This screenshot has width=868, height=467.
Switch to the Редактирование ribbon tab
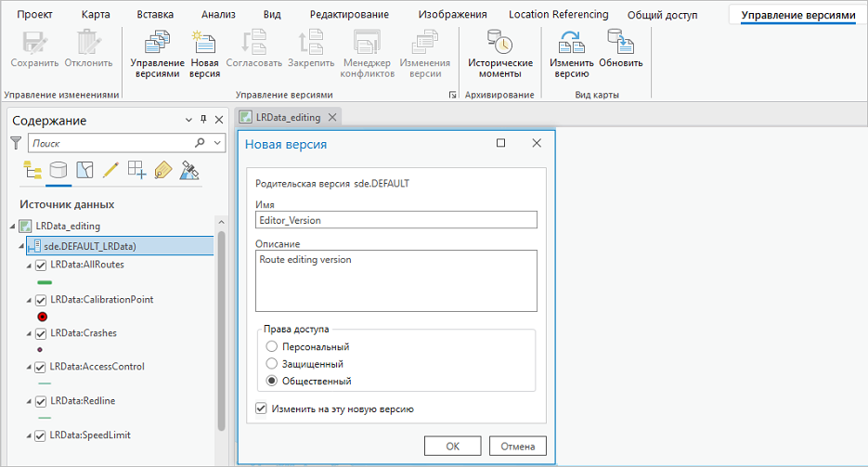349,15
